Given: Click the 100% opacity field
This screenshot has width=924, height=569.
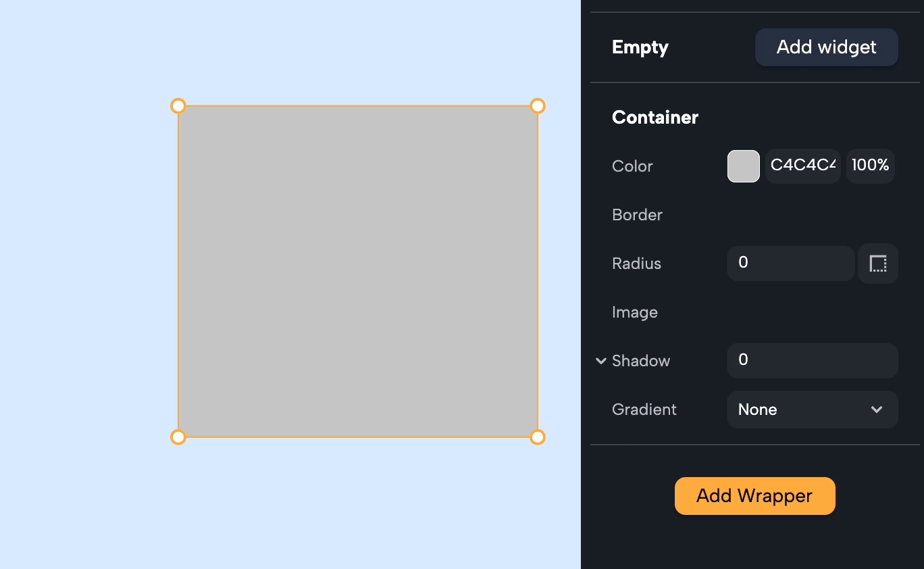Looking at the screenshot, I should (871, 166).
